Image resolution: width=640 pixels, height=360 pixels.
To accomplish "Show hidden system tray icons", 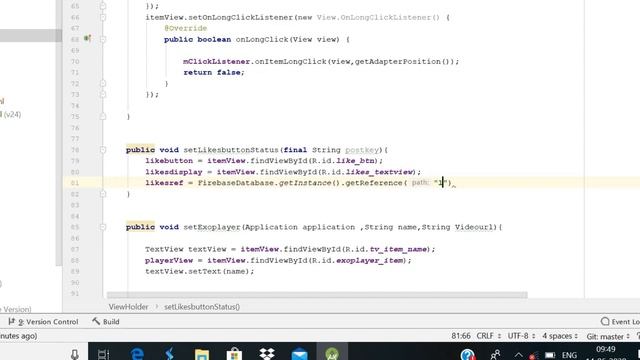I will pyautogui.click(x=518, y=355).
